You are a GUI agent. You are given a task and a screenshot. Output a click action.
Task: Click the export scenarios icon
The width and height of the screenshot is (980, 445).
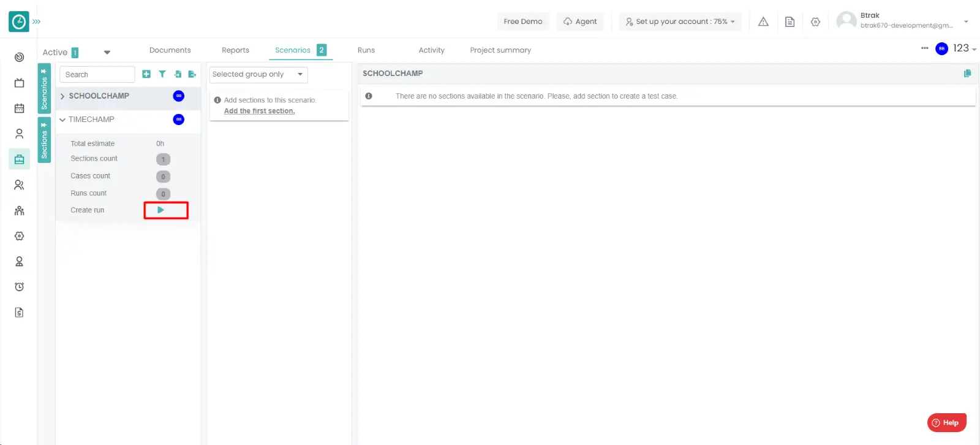(192, 74)
